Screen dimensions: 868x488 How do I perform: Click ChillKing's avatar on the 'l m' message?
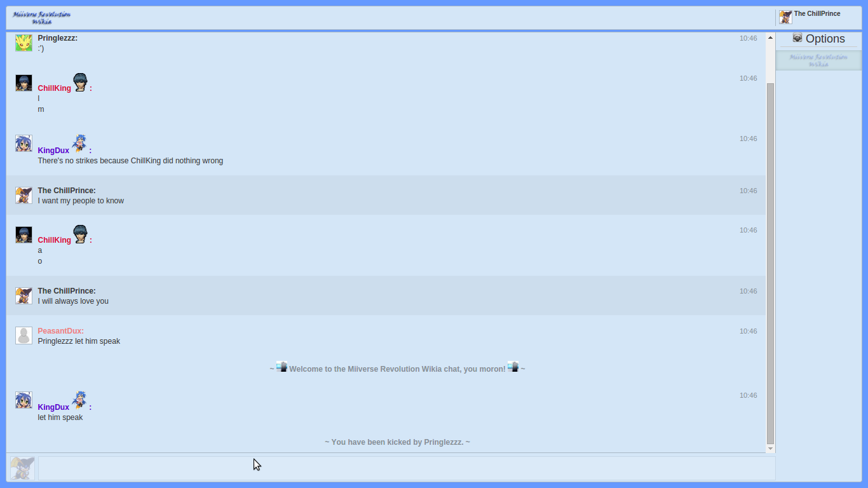pyautogui.click(x=24, y=83)
